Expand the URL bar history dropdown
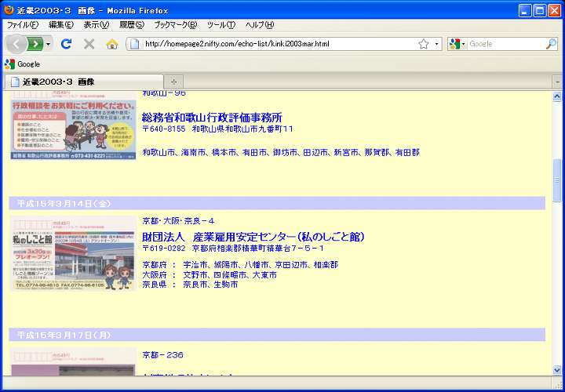The width and height of the screenshot is (565, 392). 437,44
